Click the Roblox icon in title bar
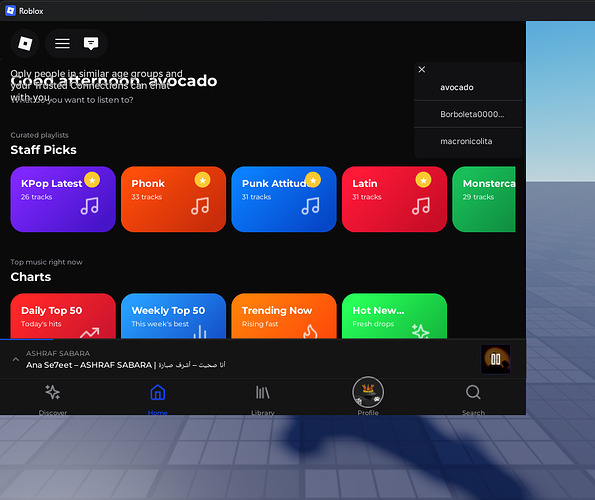 (x=11, y=11)
